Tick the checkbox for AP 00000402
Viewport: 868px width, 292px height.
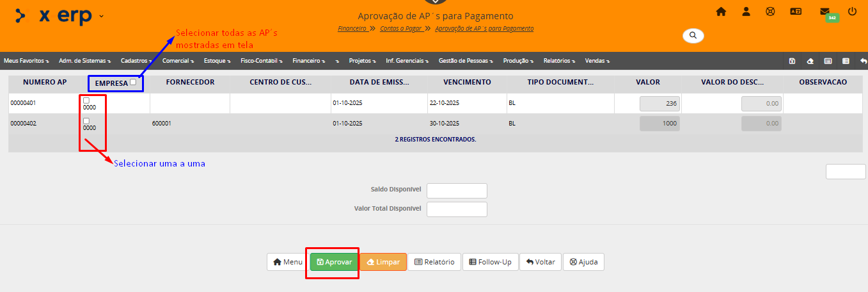pyautogui.click(x=86, y=120)
